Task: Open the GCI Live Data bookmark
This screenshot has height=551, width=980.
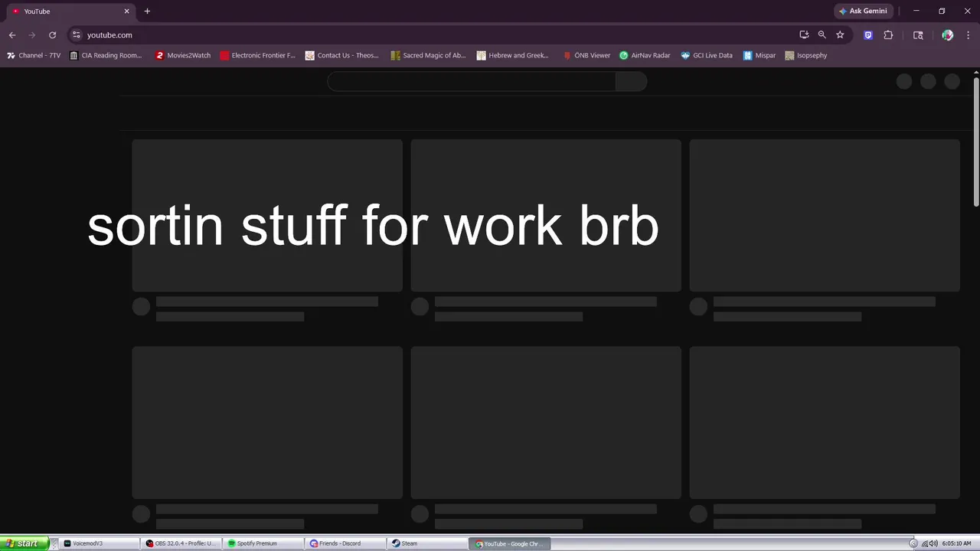Action: pos(707,56)
